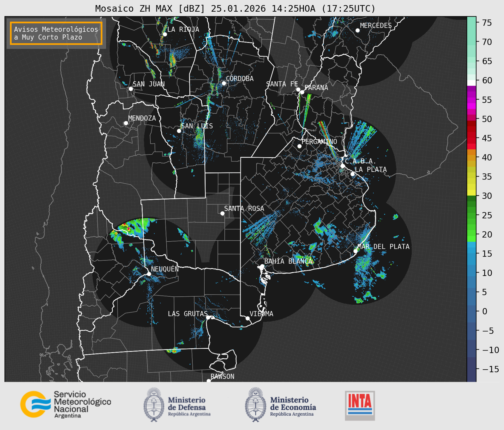504x430 pixels.
Task: Click the VIEDMA city marker dot
Action: tap(247, 318)
